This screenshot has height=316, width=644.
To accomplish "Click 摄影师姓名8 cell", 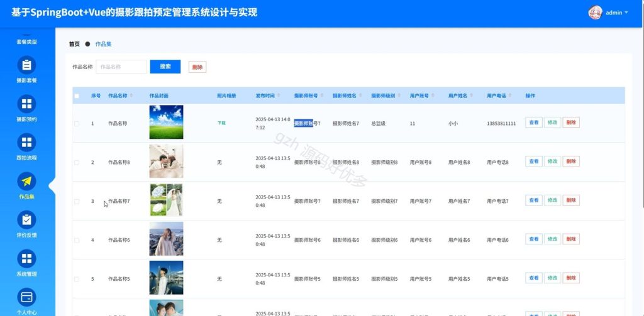I will [346, 163].
